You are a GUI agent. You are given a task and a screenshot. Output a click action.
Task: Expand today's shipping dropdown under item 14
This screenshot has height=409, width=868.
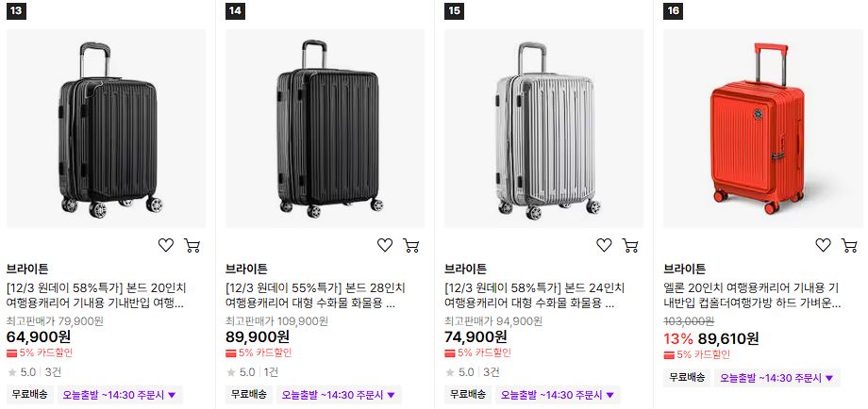pos(339,395)
